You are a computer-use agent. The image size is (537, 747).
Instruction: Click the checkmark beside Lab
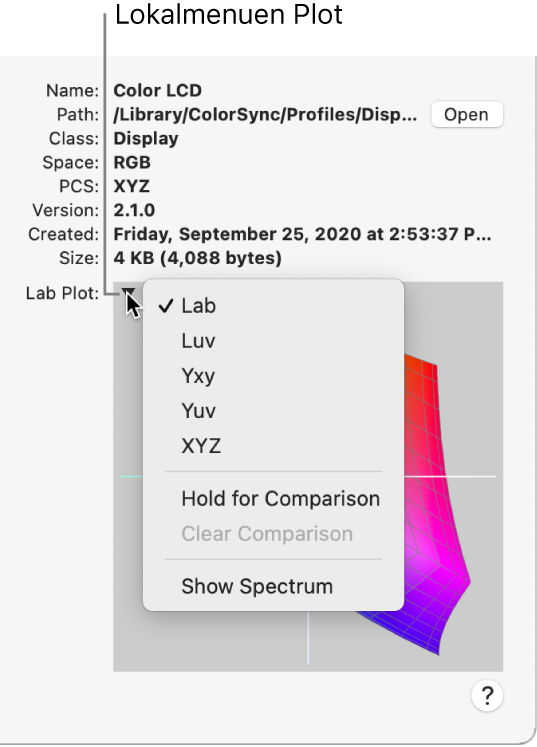(166, 305)
